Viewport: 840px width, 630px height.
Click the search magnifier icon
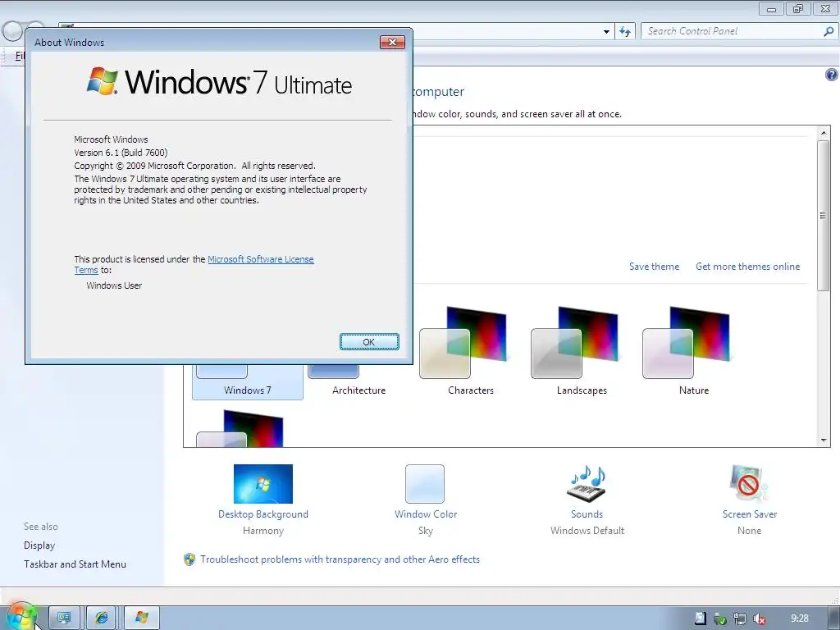click(829, 31)
